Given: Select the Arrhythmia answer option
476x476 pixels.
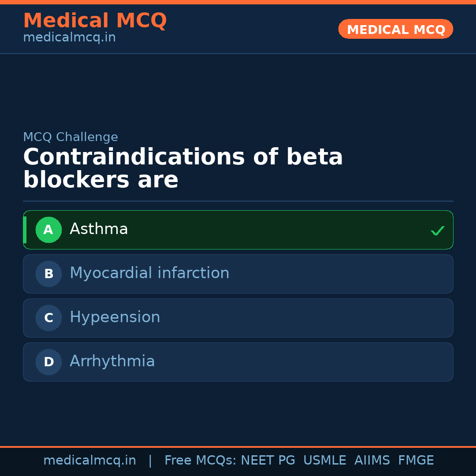Looking at the screenshot, I should coord(238,362).
